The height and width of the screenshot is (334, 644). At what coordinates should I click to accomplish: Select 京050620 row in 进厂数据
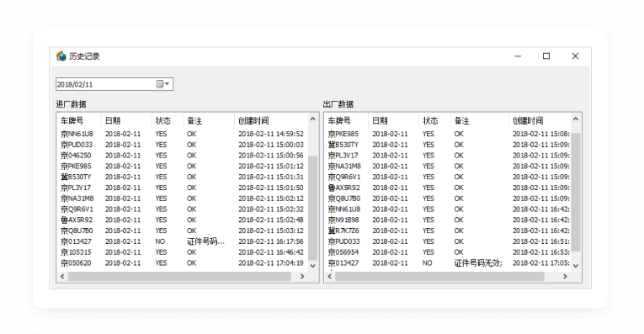(183, 262)
